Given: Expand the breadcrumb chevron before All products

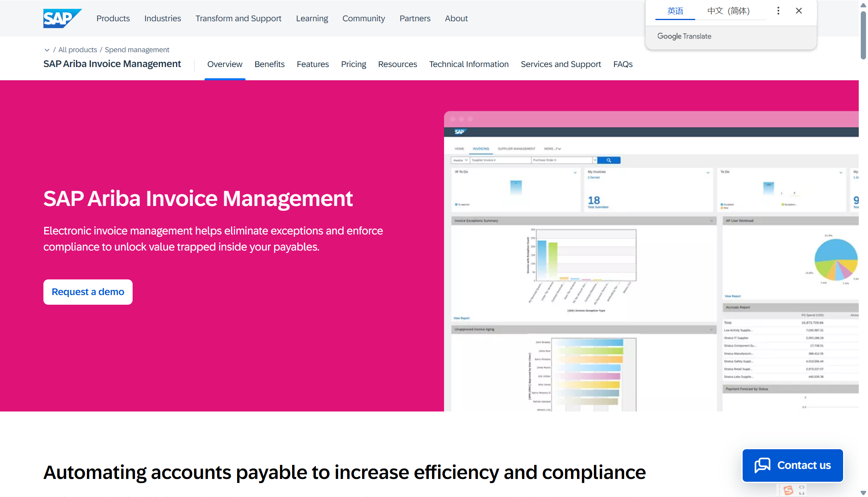Looking at the screenshot, I should point(47,50).
